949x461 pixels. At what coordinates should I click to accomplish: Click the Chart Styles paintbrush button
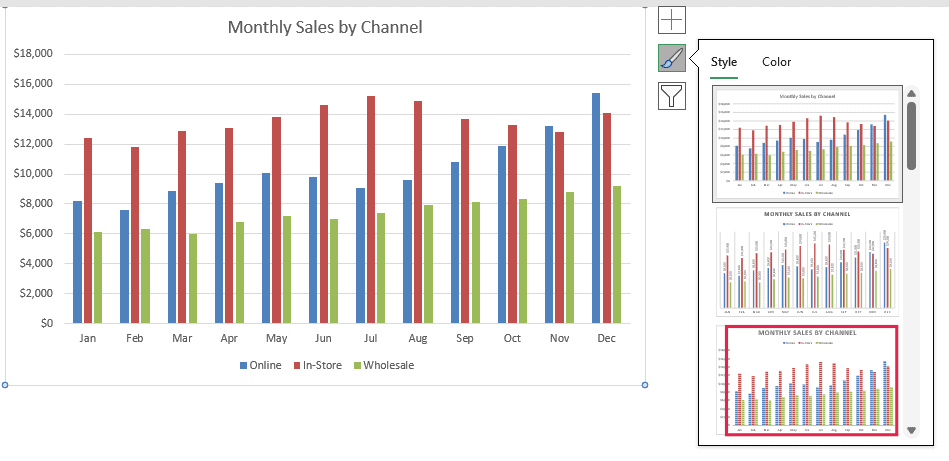672,58
